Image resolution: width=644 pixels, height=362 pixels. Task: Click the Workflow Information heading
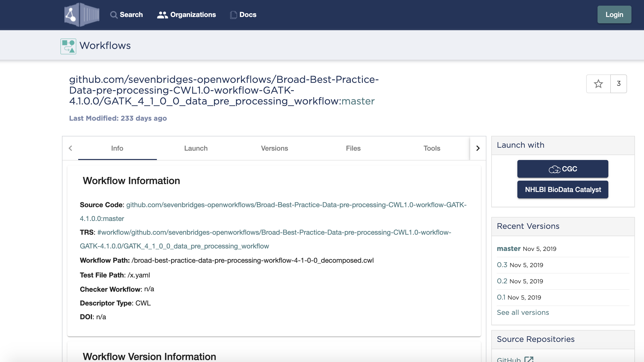(131, 181)
